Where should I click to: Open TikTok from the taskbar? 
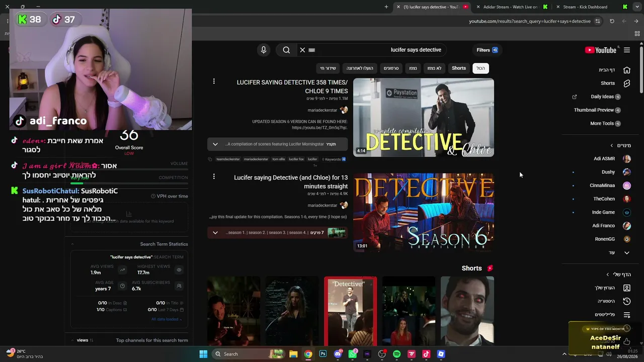point(426,354)
